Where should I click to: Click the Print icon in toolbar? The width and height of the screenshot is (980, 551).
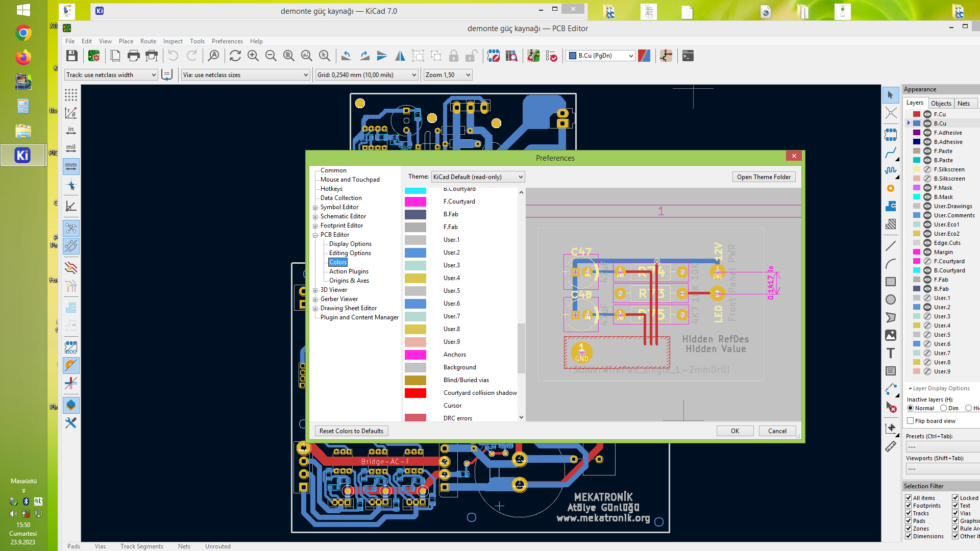click(134, 56)
